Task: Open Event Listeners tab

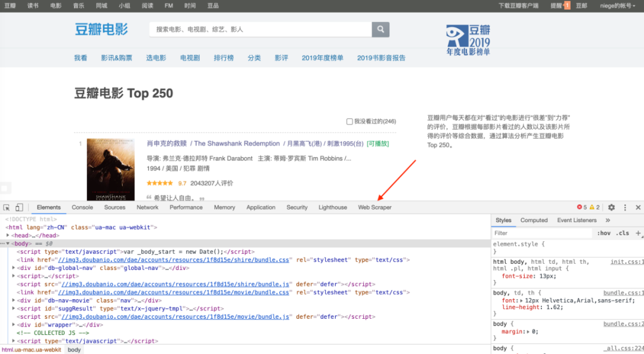Action: 577,220
